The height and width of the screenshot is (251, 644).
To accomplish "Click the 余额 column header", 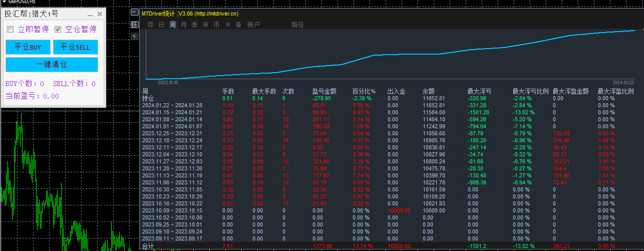I will pos(429,92).
